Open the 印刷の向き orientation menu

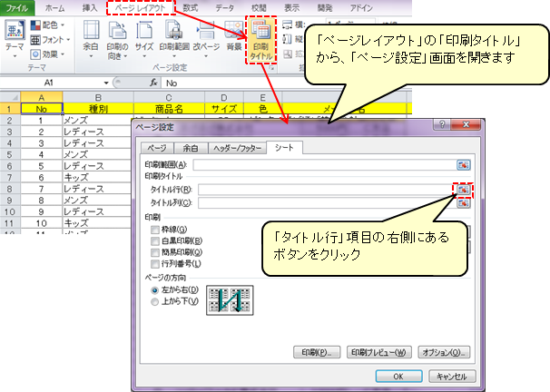117,39
